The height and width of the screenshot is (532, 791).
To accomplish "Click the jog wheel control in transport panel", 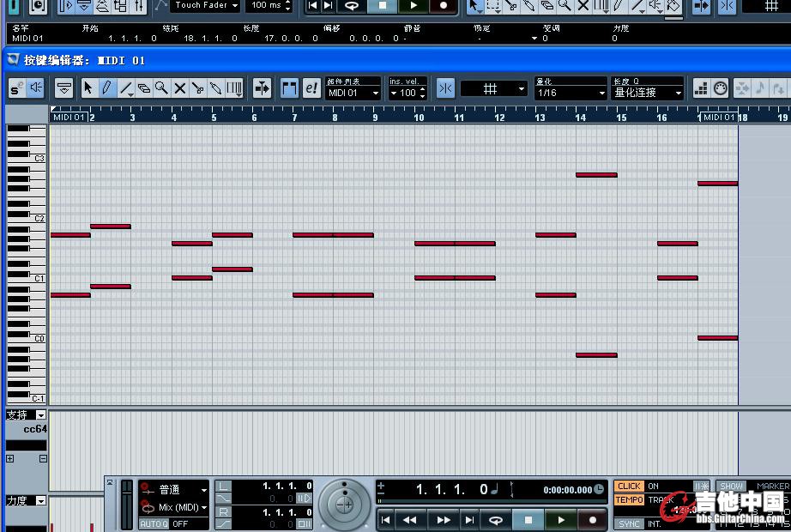I will [x=345, y=504].
